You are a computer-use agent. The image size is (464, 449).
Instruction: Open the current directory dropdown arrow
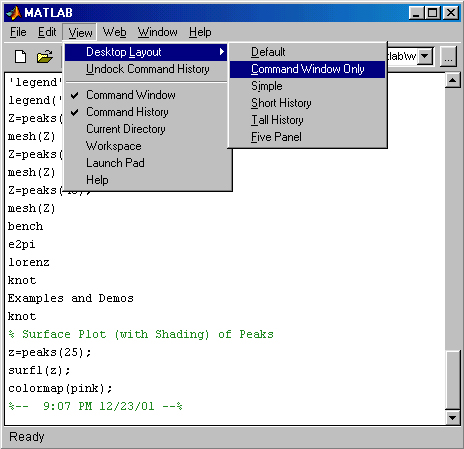pos(425,56)
